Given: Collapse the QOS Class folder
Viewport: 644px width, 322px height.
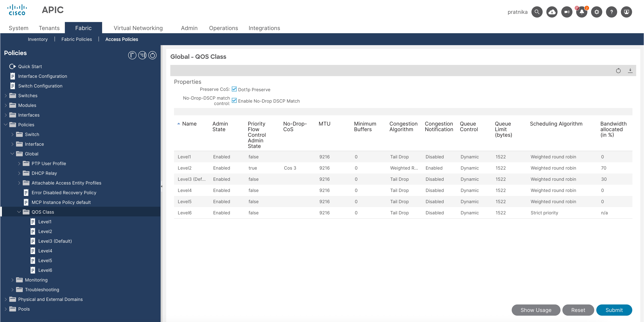Looking at the screenshot, I should tap(19, 212).
